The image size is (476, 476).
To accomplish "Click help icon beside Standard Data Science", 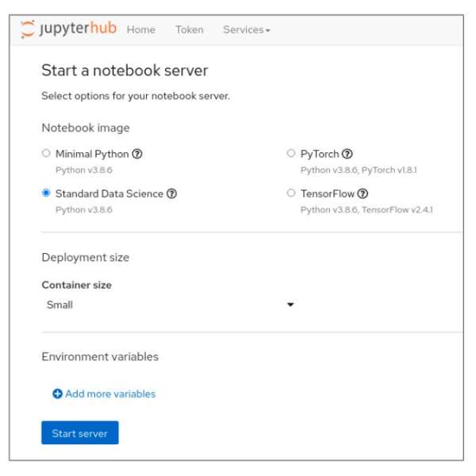I will pyautogui.click(x=172, y=194).
